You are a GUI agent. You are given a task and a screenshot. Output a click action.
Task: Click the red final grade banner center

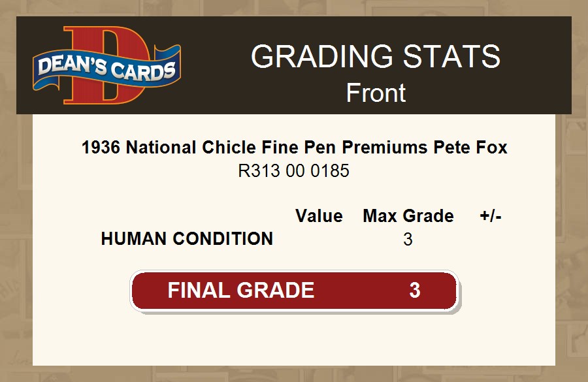[x=293, y=291]
